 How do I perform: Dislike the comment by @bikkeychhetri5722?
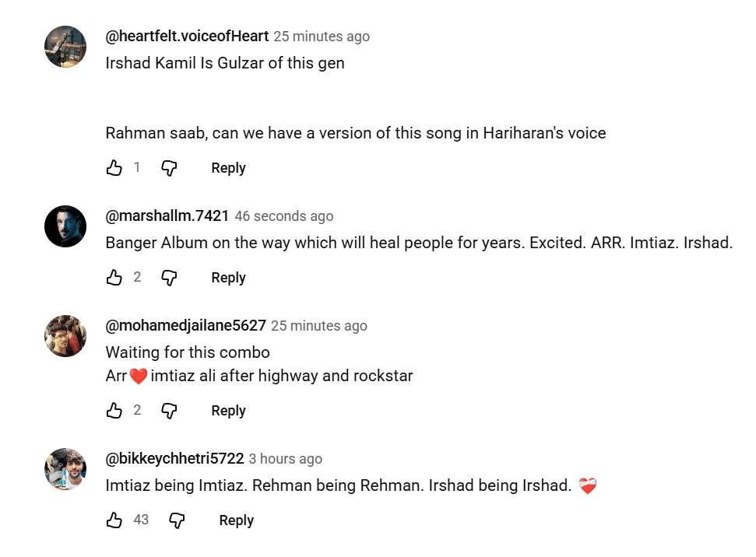click(x=177, y=520)
